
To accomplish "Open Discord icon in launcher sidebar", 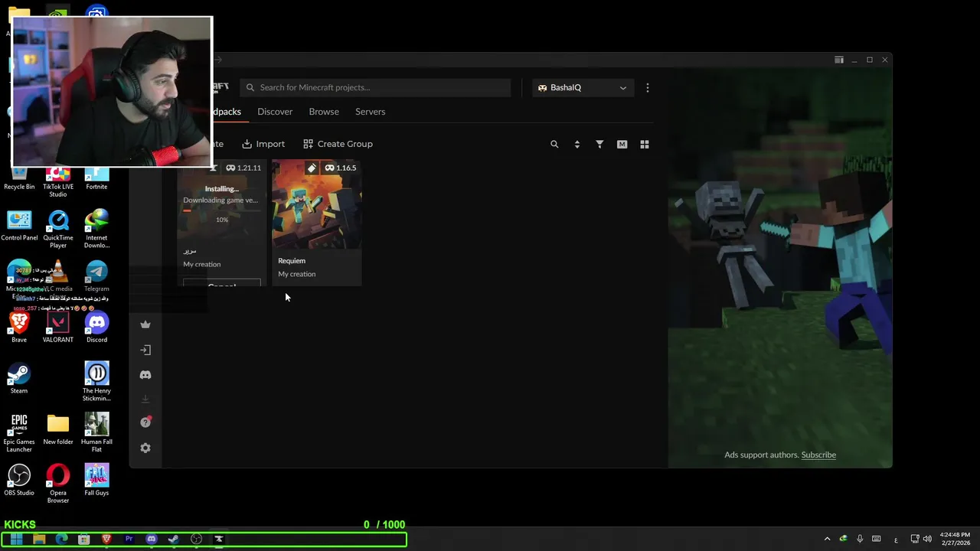I will click(x=145, y=375).
